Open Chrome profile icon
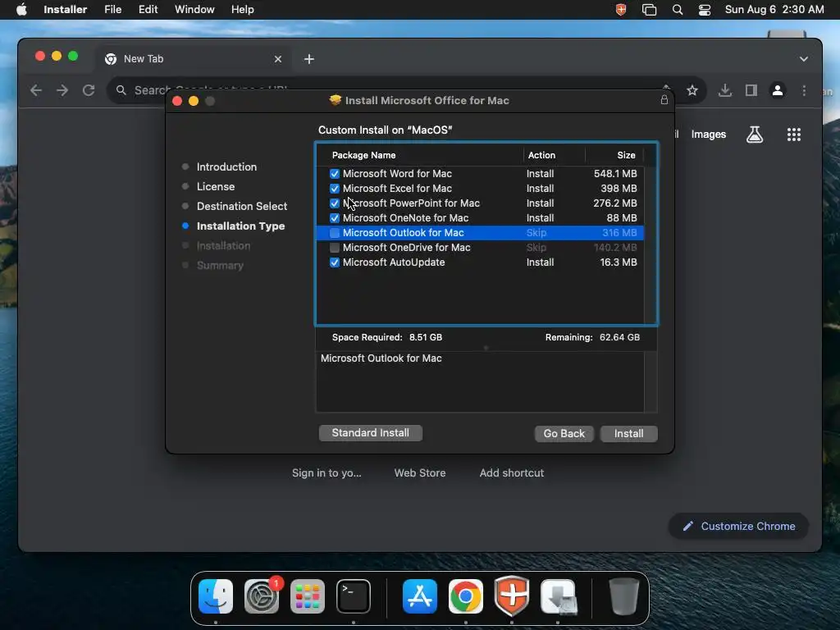Image resolution: width=840 pixels, height=630 pixels. 778,90
